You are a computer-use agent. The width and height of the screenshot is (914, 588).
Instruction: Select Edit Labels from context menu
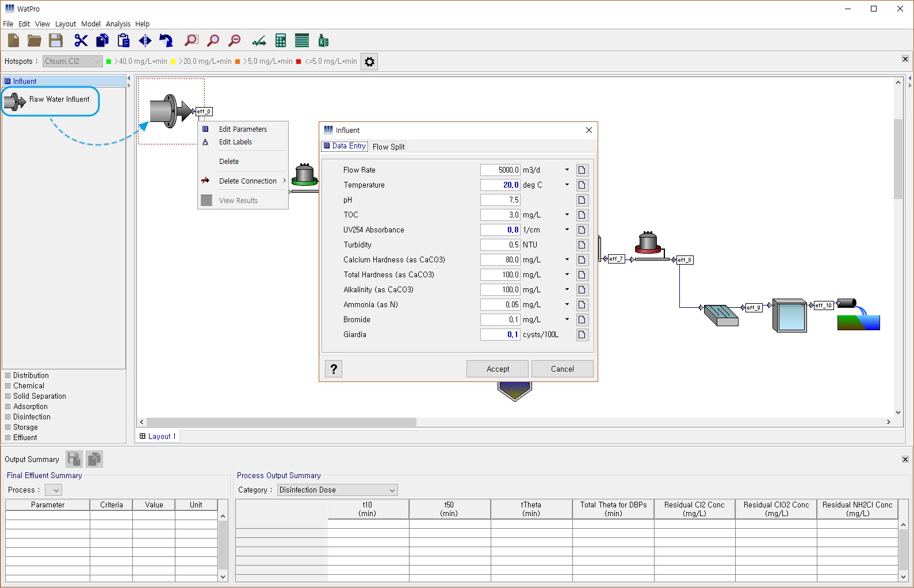235,142
